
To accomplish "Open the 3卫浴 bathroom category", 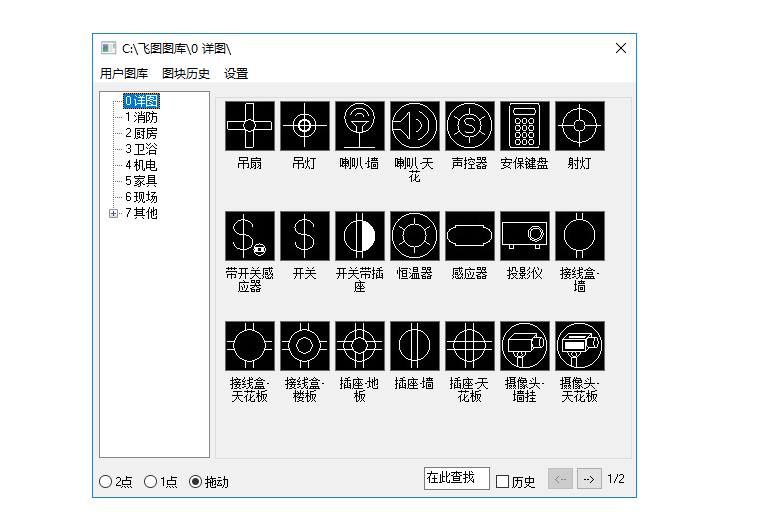I will [141, 149].
